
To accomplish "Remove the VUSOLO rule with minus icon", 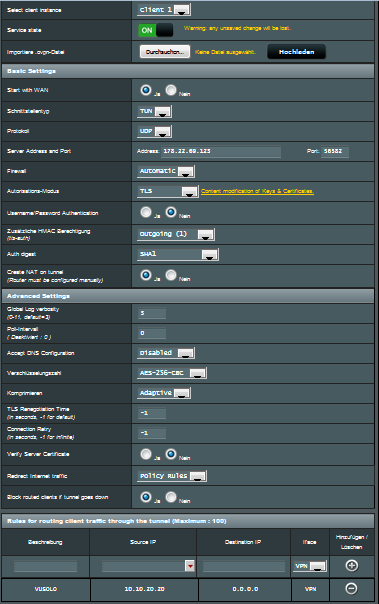I will click(x=351, y=589).
